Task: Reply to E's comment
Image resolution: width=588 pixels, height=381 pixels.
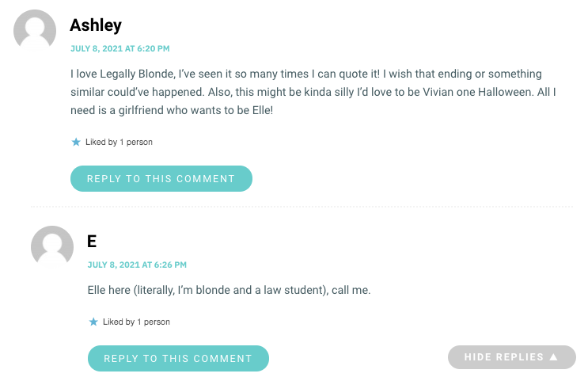Action: [178, 359]
